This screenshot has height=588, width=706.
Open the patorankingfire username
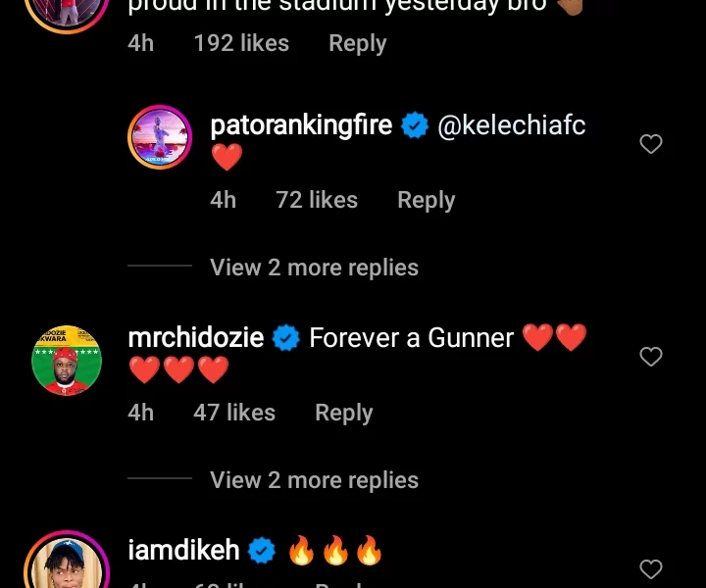301,125
